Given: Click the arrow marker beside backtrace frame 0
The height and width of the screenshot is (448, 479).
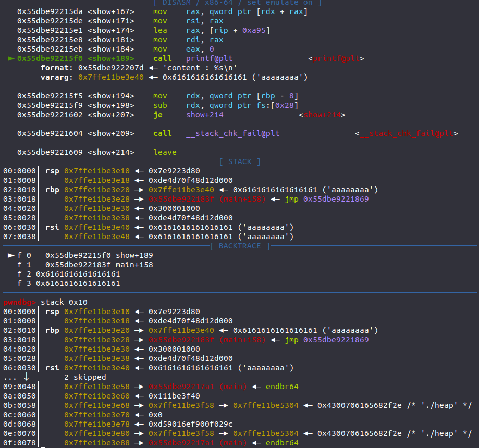Looking at the screenshot, I should (x=11, y=255).
